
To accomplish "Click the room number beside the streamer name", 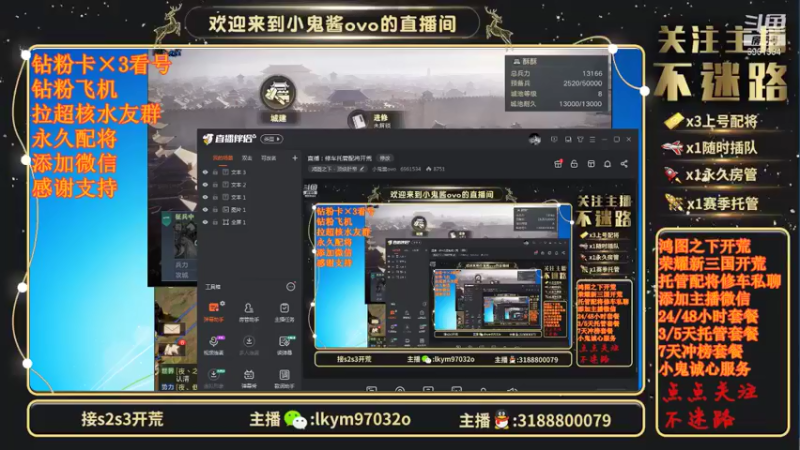I will (x=411, y=169).
